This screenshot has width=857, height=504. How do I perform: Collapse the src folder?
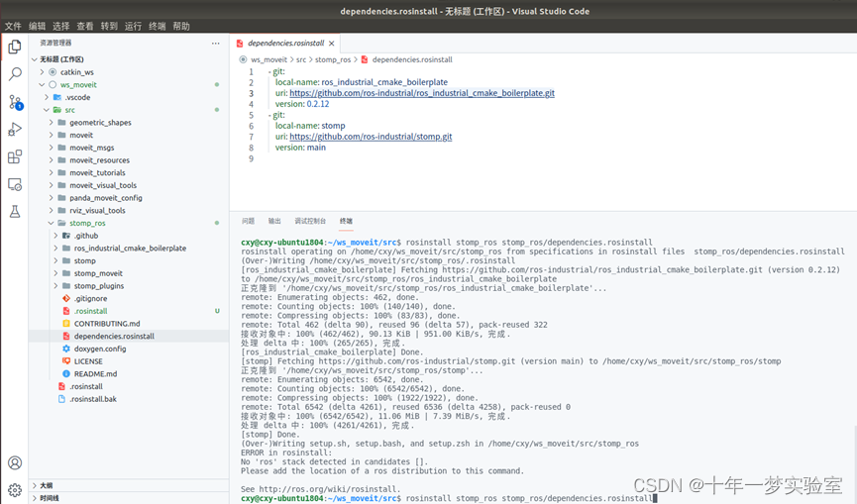click(47, 110)
